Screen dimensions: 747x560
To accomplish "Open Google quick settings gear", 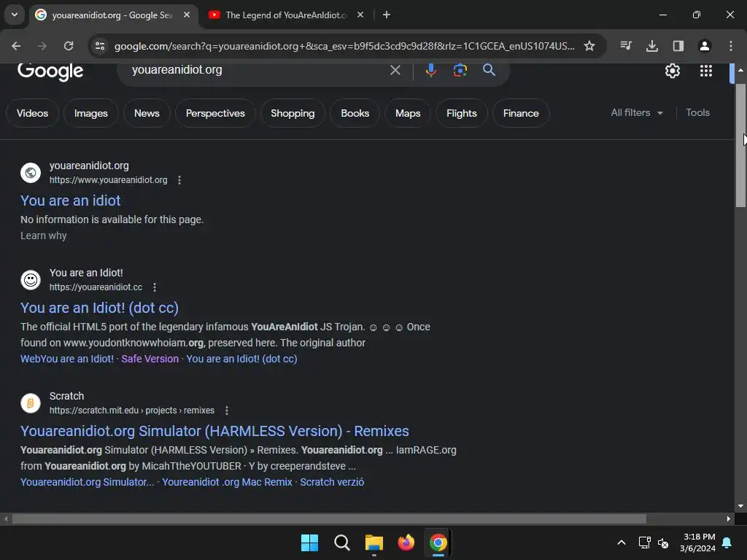I will (672, 71).
